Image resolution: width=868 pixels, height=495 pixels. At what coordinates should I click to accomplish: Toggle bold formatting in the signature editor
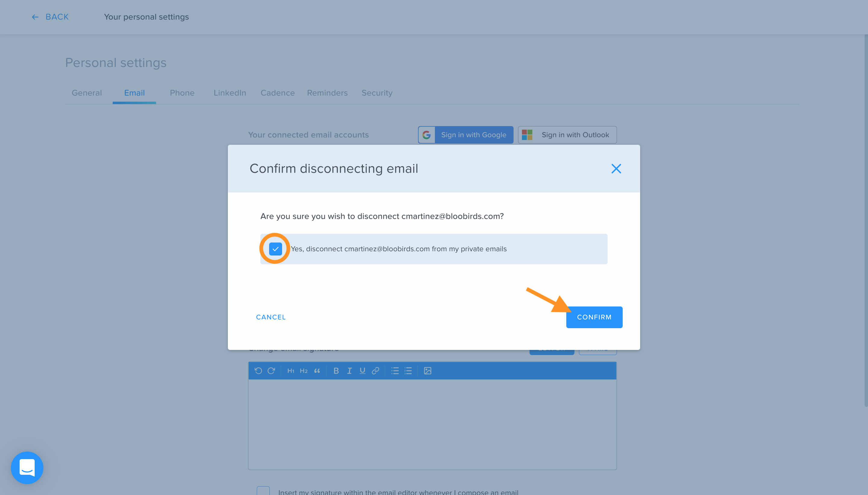point(336,371)
